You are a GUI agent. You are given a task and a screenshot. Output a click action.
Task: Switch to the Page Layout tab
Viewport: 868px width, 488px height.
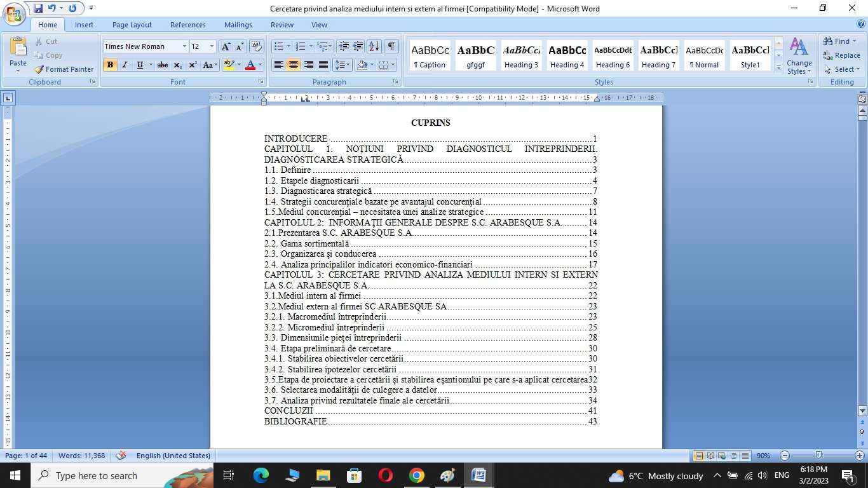pyautogui.click(x=132, y=25)
